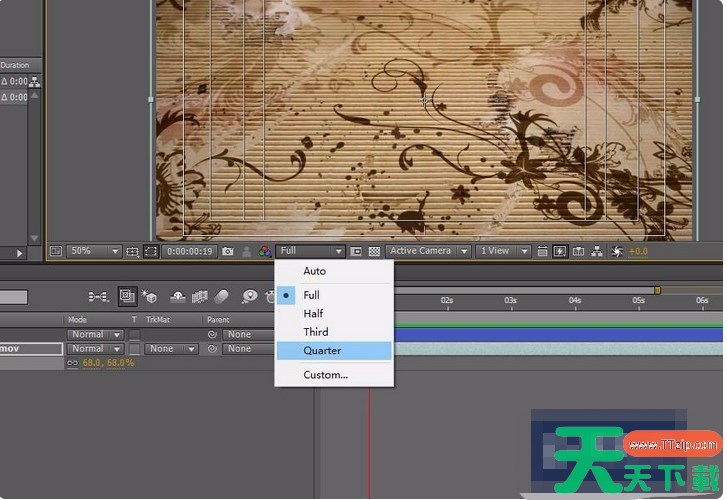Click the 0:00:00:19 current time display
Image resolution: width=727 pixels, height=500 pixels.
189,252
